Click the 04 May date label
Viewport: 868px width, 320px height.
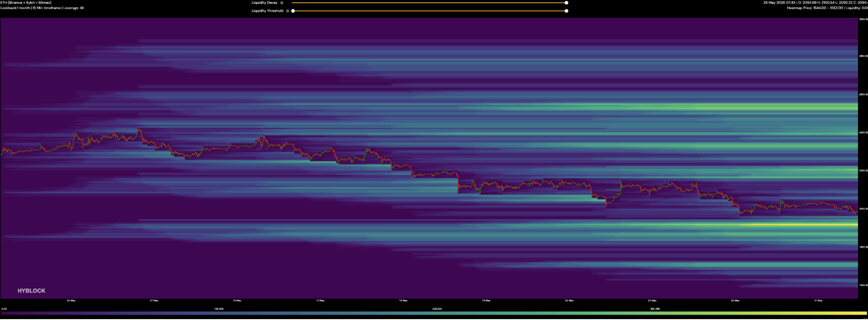tap(71, 300)
